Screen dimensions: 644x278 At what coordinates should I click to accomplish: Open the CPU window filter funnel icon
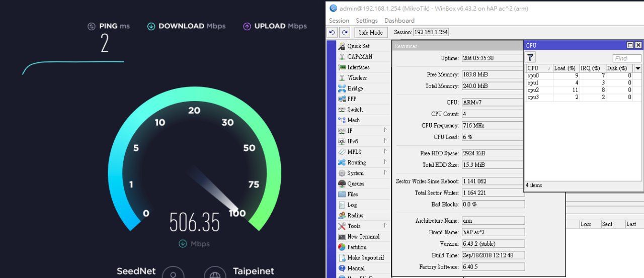coord(531,58)
